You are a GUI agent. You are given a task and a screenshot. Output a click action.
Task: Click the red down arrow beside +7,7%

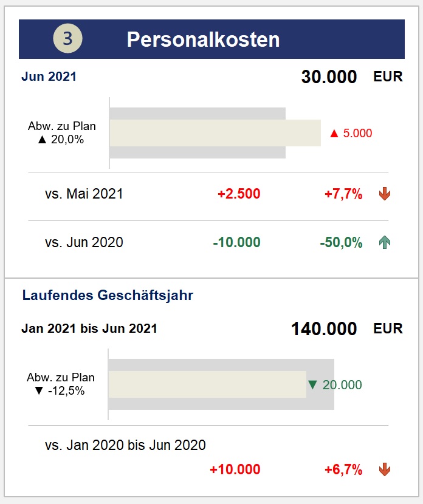pos(384,194)
